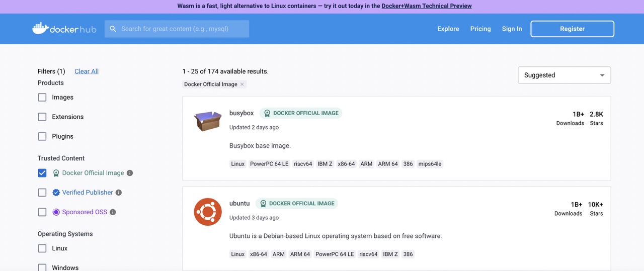Click the Register button
Screen dimensions: 644x271
[572, 29]
